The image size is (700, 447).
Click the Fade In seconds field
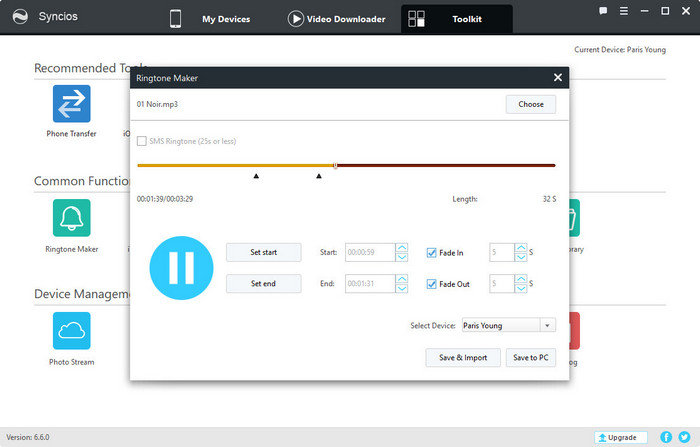[x=502, y=252]
